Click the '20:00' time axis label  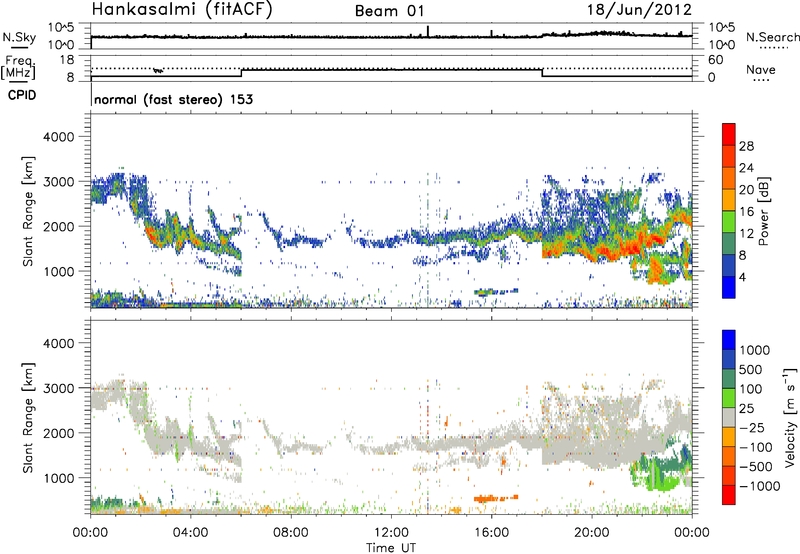[x=592, y=532]
